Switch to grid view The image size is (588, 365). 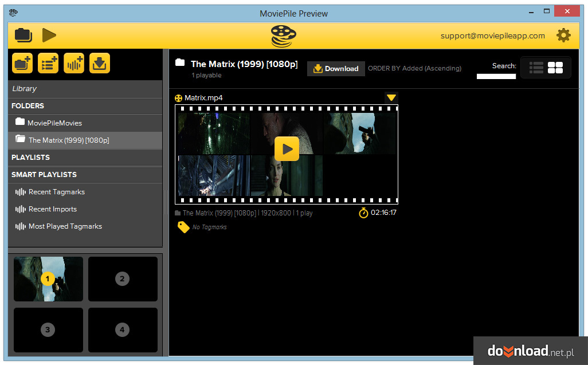click(555, 68)
